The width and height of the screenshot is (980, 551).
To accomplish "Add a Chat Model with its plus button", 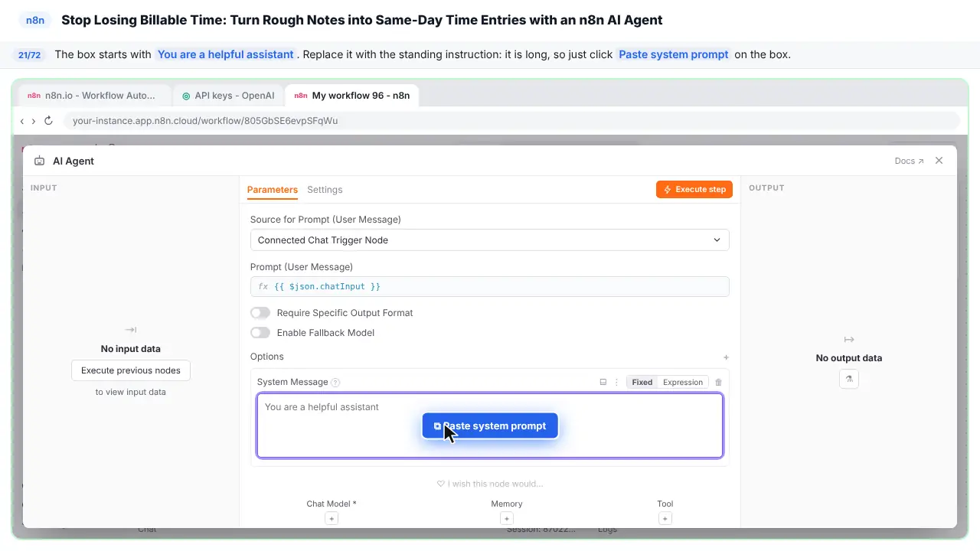I will tap(332, 518).
